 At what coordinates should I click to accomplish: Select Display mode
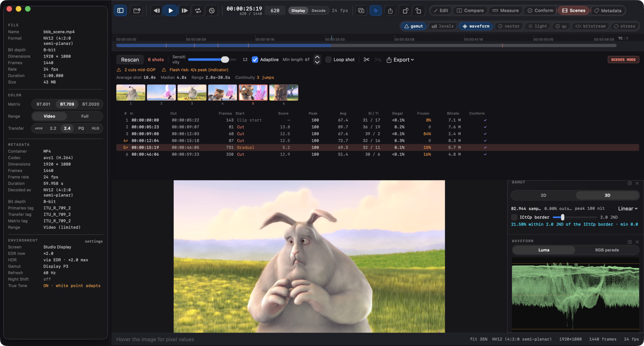coord(298,10)
